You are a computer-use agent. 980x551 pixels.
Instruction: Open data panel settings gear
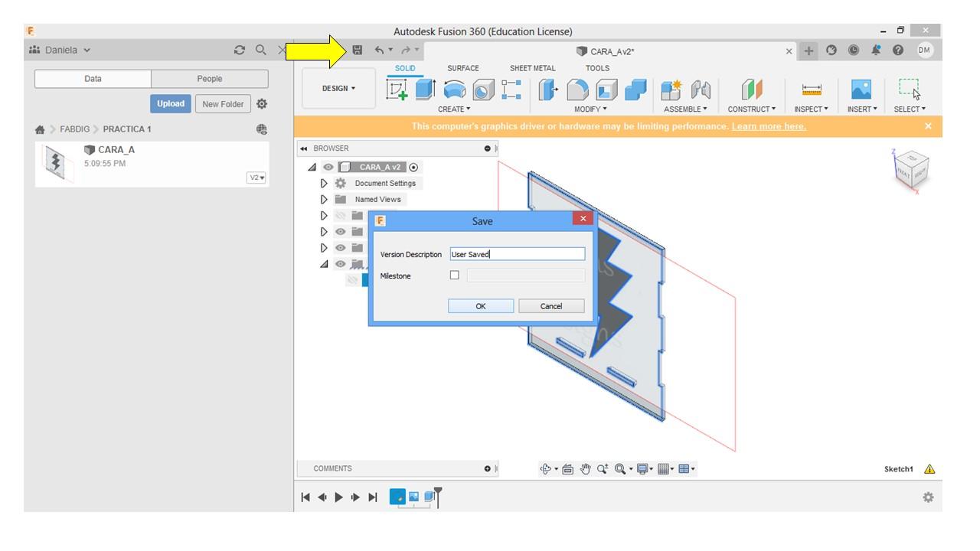[x=262, y=104]
